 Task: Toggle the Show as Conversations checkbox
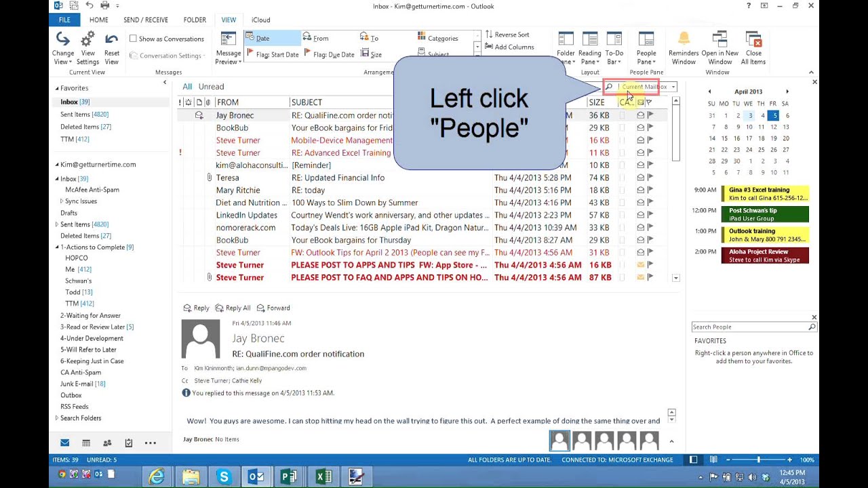click(x=133, y=39)
